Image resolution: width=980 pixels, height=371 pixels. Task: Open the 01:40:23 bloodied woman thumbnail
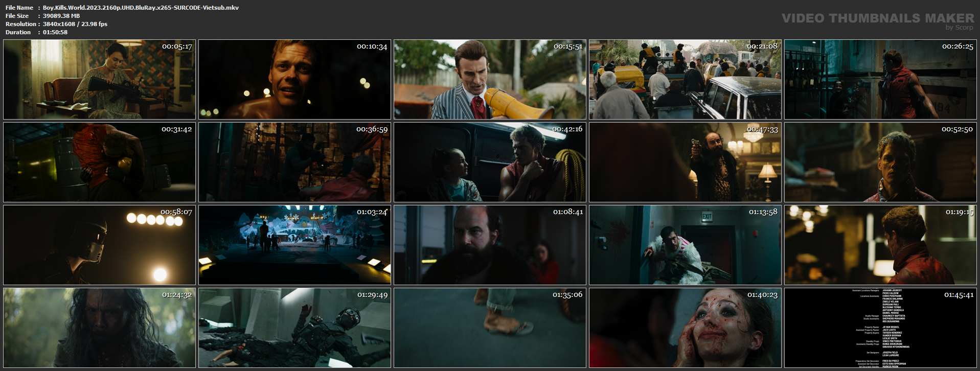[685, 328]
